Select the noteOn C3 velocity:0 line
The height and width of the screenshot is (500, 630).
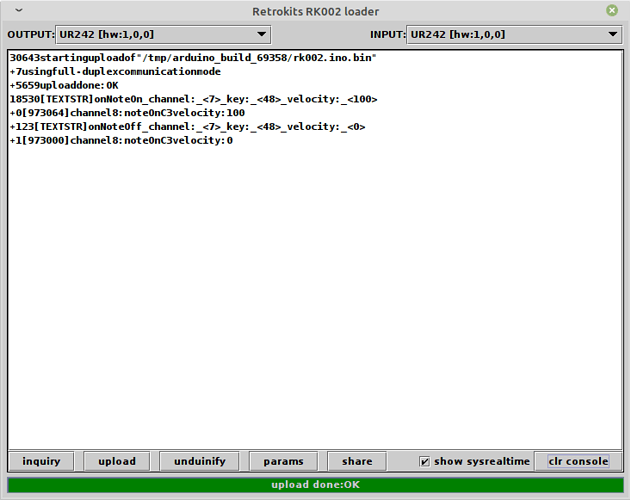click(121, 141)
